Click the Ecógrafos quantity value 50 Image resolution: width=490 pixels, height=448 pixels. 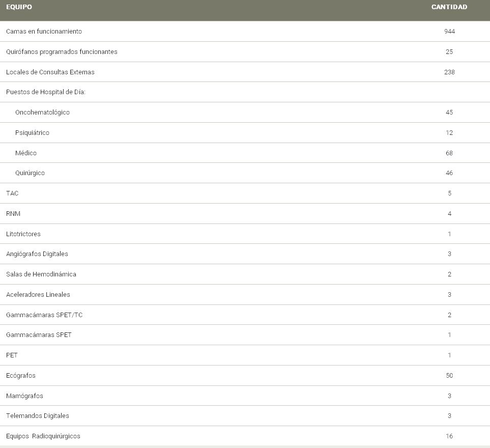coord(449,376)
